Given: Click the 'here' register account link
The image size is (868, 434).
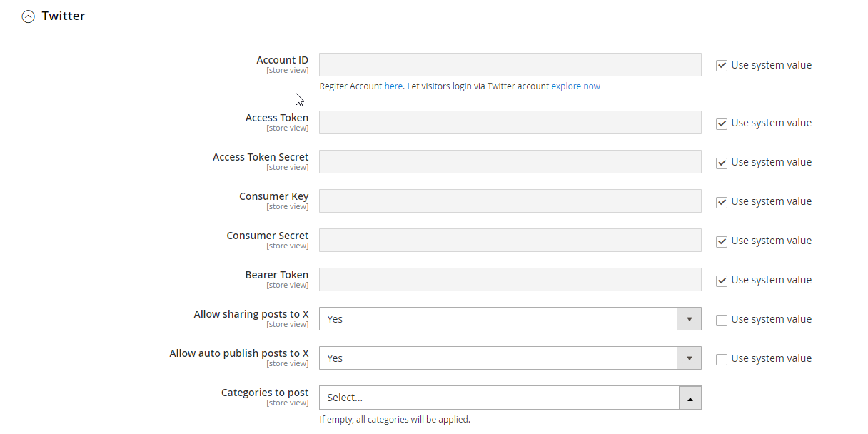Looking at the screenshot, I should (x=393, y=86).
